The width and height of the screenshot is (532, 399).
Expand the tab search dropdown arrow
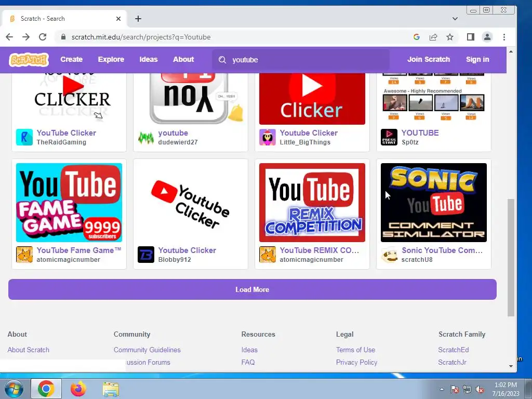(x=455, y=19)
